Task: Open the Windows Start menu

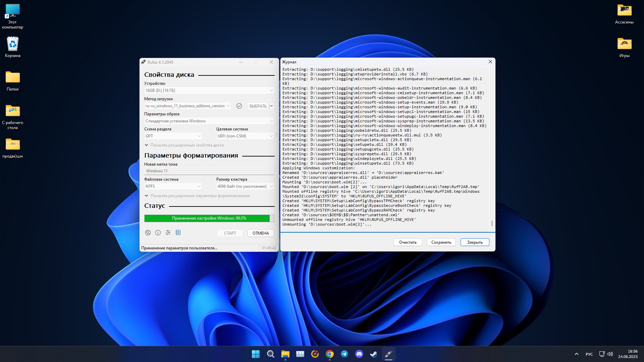Action: [256, 354]
